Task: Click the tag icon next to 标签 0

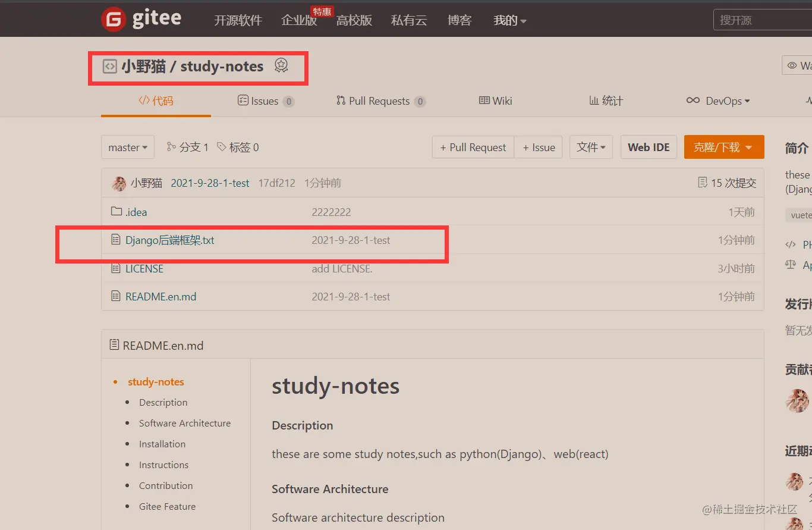Action: 222,147
